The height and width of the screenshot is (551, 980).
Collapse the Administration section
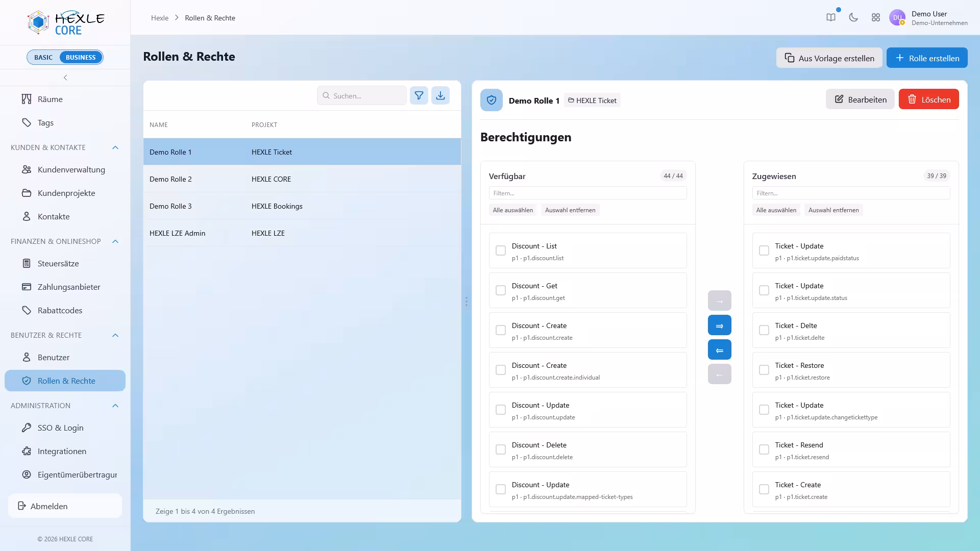pos(115,406)
